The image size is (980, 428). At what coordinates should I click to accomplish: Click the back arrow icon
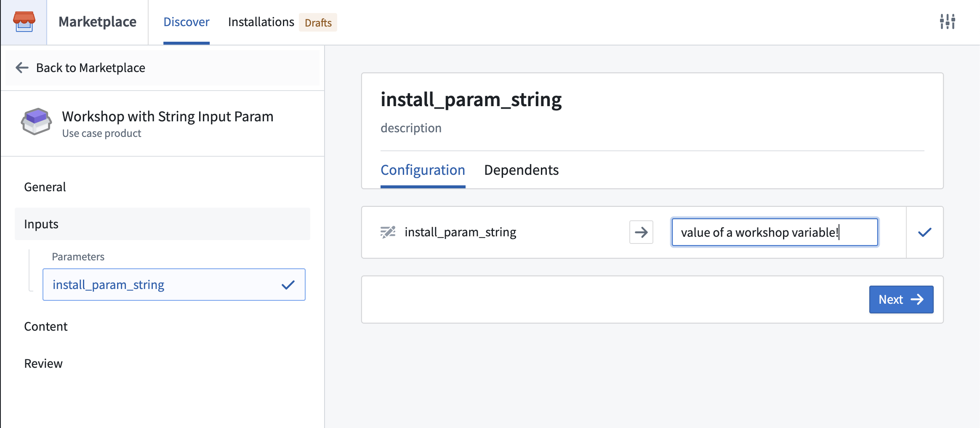(22, 68)
